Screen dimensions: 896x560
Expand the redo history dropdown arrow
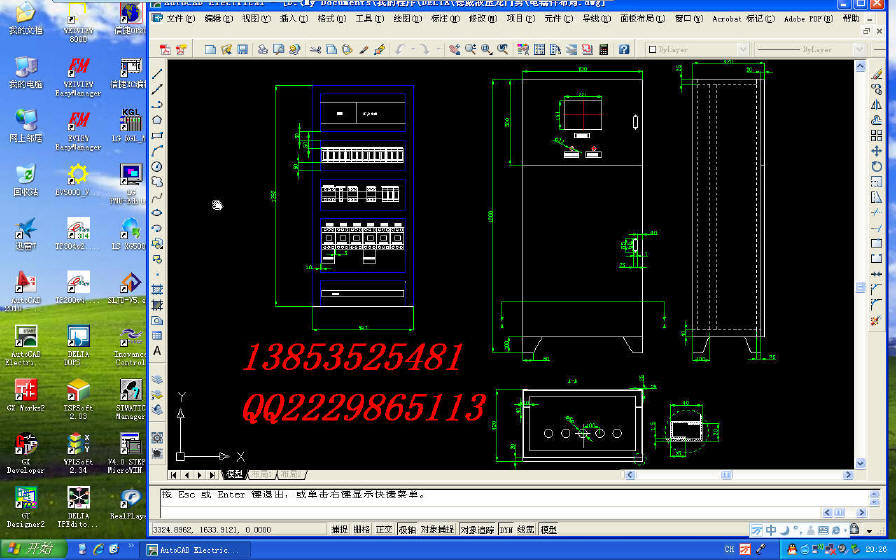pyautogui.click(x=437, y=49)
